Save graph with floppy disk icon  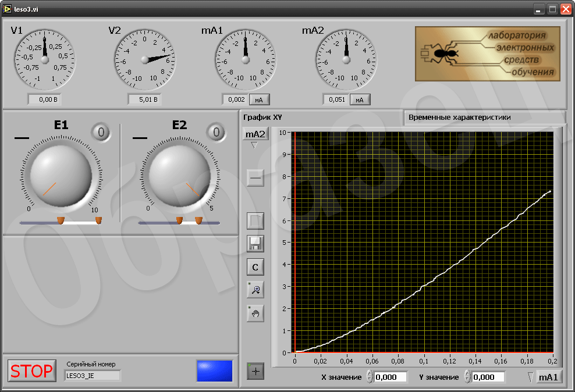(255, 244)
